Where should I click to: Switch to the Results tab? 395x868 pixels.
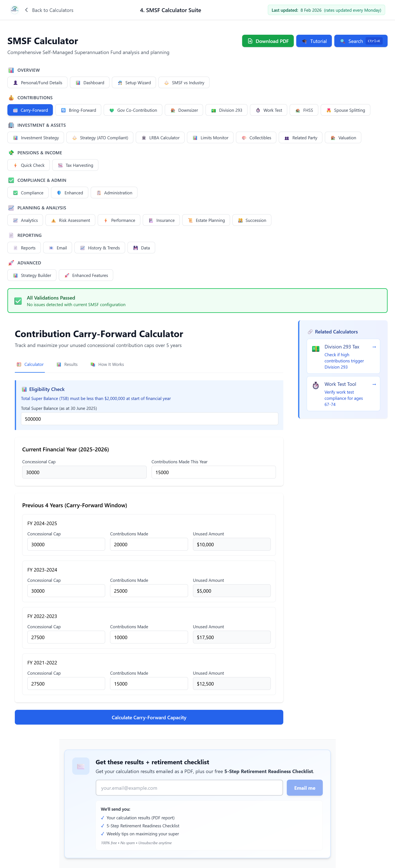click(67, 364)
